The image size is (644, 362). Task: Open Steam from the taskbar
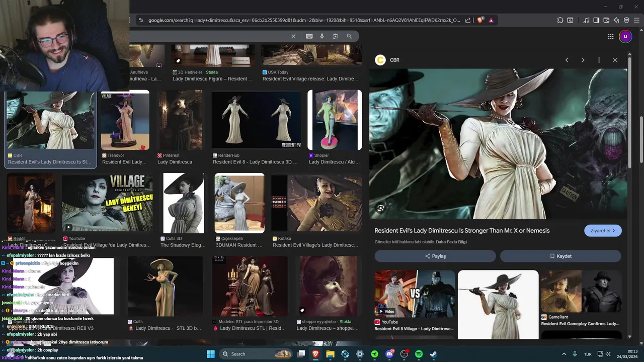(x=433, y=354)
